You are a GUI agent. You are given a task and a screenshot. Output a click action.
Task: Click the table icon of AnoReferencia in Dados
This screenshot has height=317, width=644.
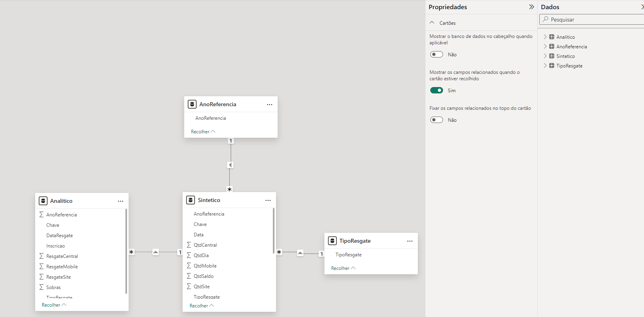point(552,46)
